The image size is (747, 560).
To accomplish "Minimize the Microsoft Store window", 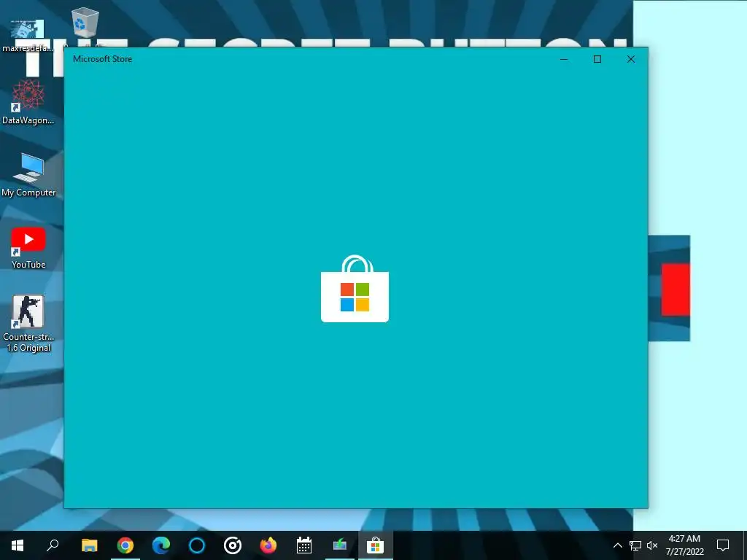I will pyautogui.click(x=564, y=59).
